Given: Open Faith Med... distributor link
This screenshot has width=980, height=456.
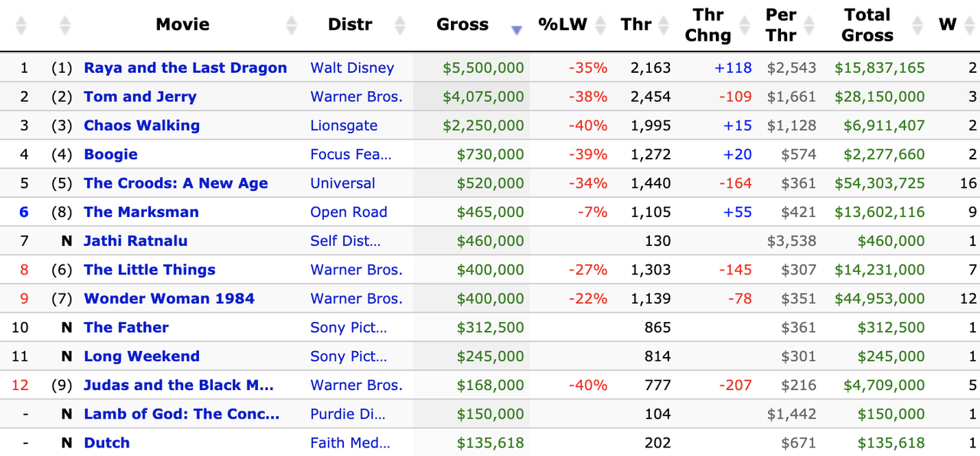Looking at the screenshot, I should [351, 443].
